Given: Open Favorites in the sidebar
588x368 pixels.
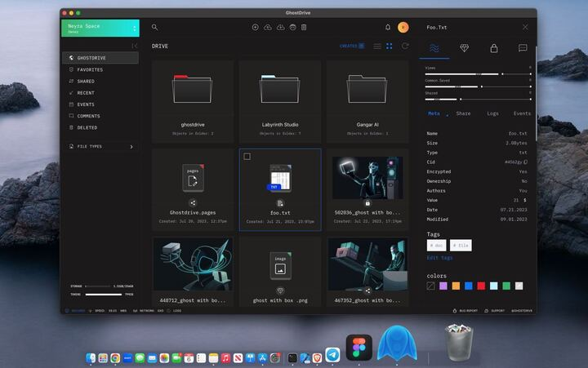Looking at the screenshot, I should 90,70.
